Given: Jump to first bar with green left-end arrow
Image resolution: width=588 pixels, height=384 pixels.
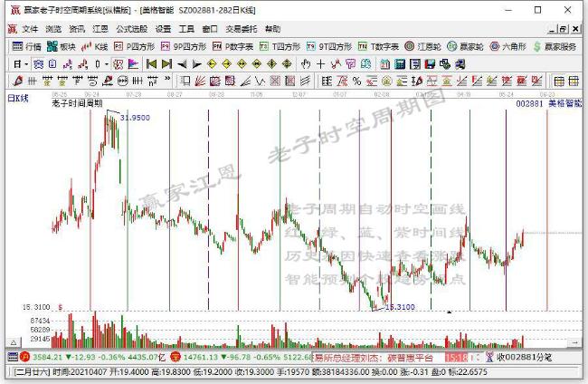Looking at the screenshot, I should [x=151, y=64].
